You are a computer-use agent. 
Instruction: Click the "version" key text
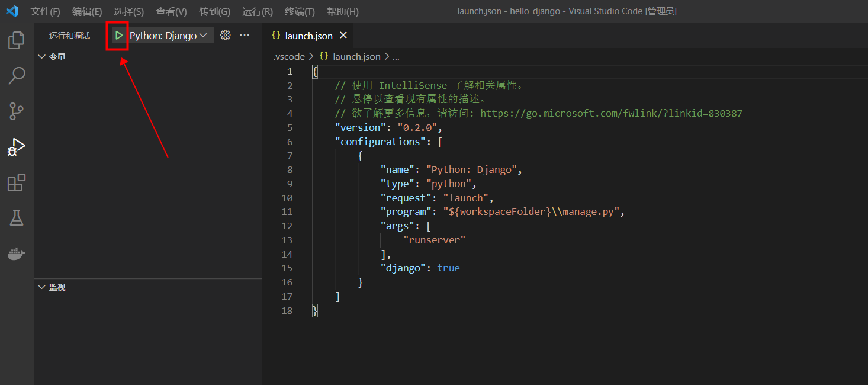click(x=360, y=127)
